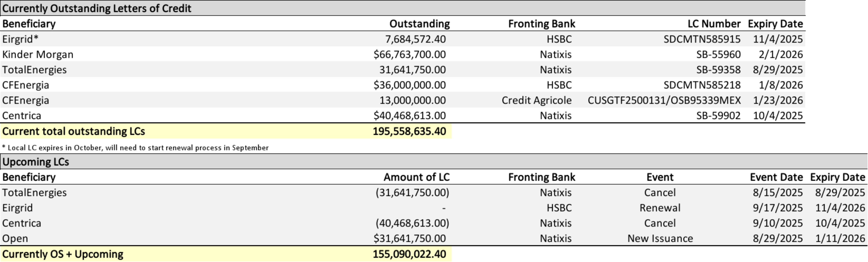Click the Outstanding column header
This screenshot has height=262, width=868.
click(x=419, y=24)
